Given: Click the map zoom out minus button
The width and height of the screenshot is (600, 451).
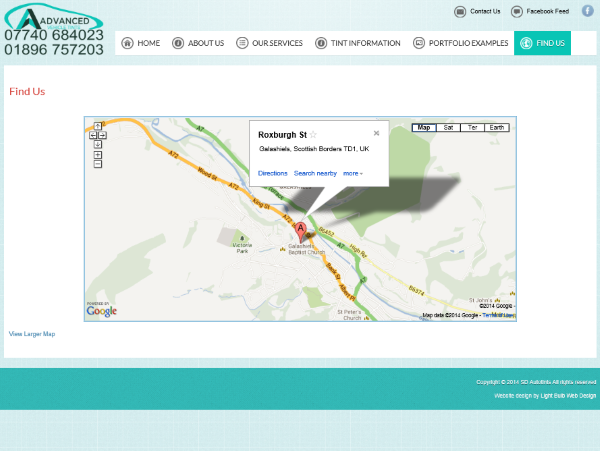Looking at the screenshot, I should [x=98, y=165].
